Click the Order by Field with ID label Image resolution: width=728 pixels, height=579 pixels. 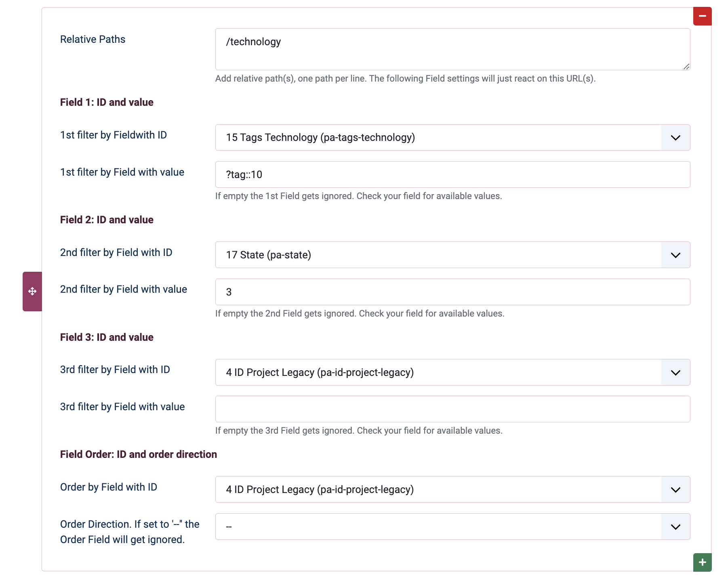click(x=108, y=487)
